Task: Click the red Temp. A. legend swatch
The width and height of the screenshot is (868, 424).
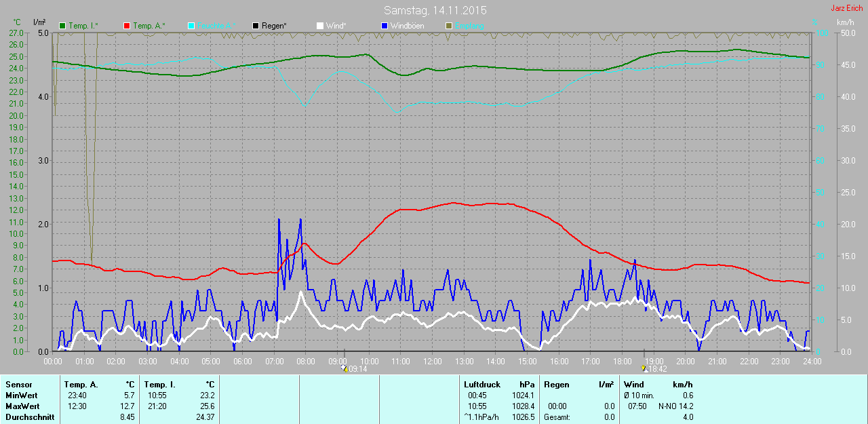Action: click(127, 26)
